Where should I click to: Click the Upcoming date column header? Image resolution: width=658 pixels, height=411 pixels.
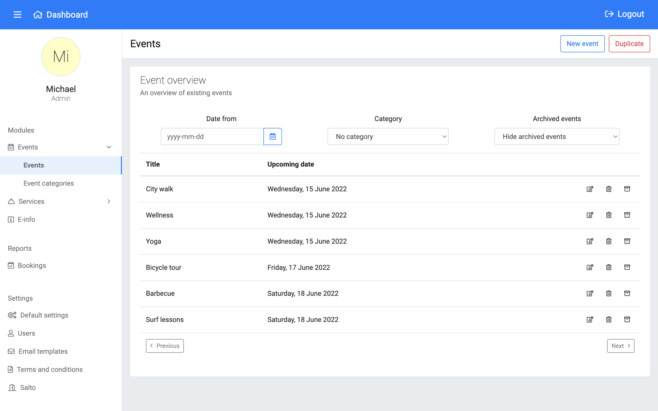(290, 164)
